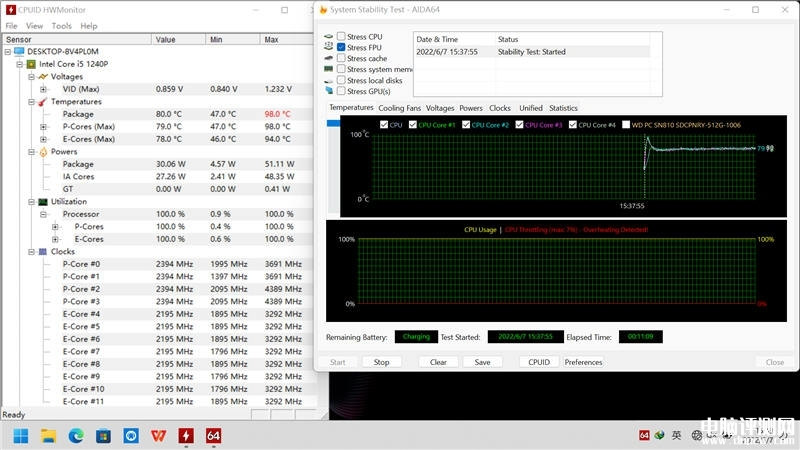Viewport: 800px width, 450px height.
Task: Click the flame icon beside Powers node
Action: click(43, 152)
